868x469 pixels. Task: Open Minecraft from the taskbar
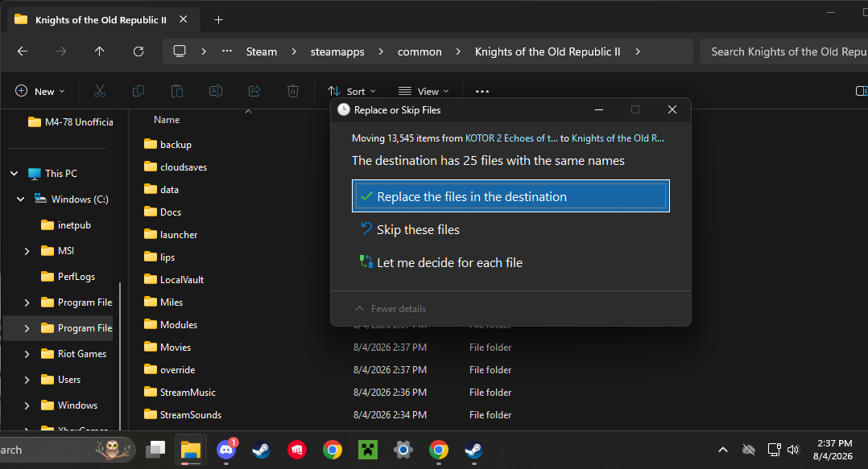[x=367, y=450]
